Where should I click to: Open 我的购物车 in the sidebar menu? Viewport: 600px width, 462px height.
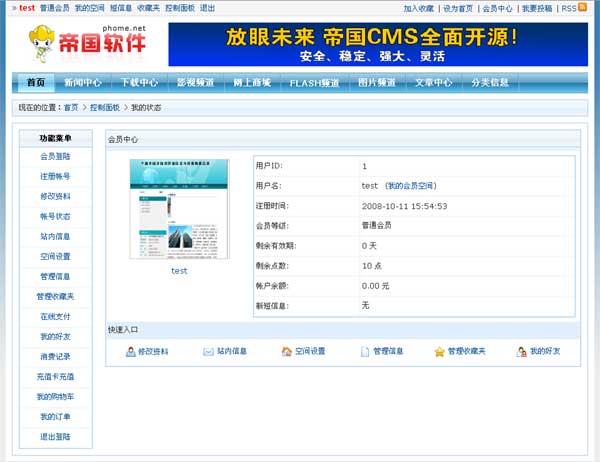55,397
